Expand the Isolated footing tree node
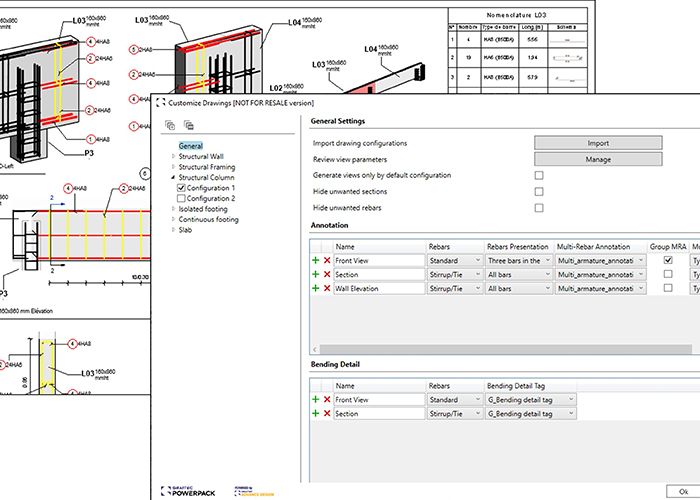Image resolution: width=700 pixels, height=500 pixels. [174, 209]
